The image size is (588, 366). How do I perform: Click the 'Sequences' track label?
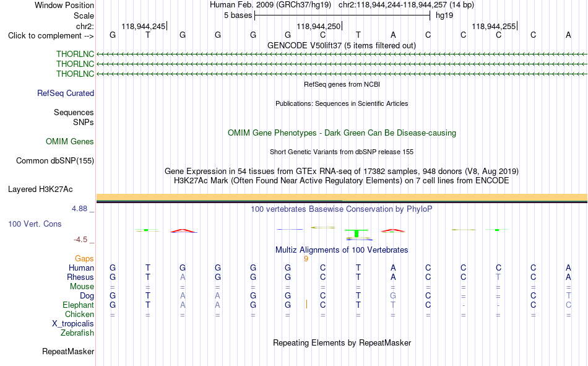coord(74,112)
